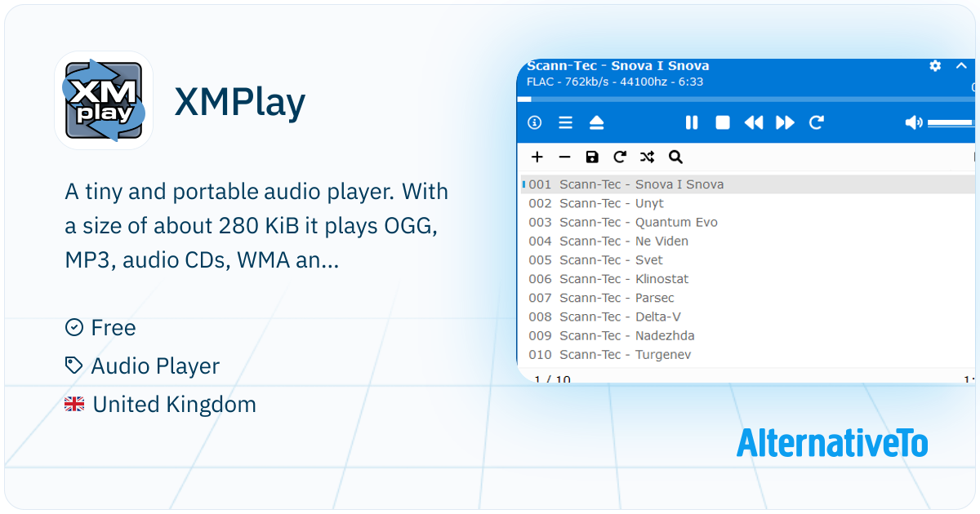Select track 010 Turgenev

coord(747,354)
